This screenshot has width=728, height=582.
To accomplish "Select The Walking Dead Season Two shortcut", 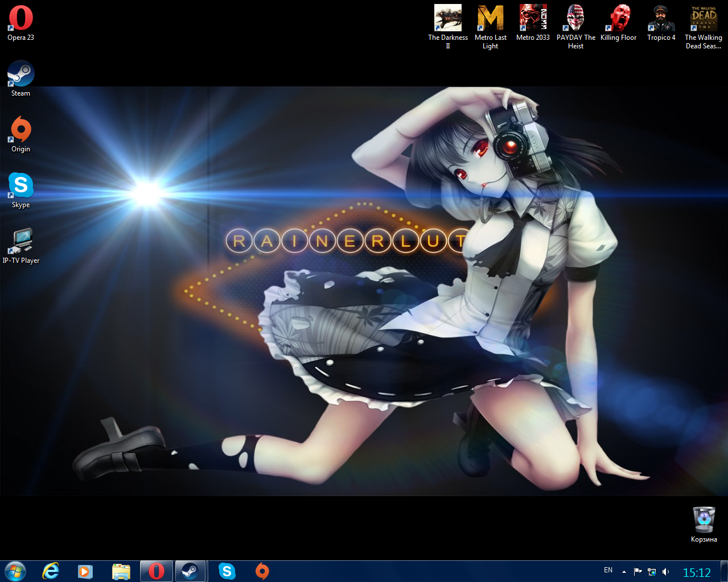I will point(704,27).
